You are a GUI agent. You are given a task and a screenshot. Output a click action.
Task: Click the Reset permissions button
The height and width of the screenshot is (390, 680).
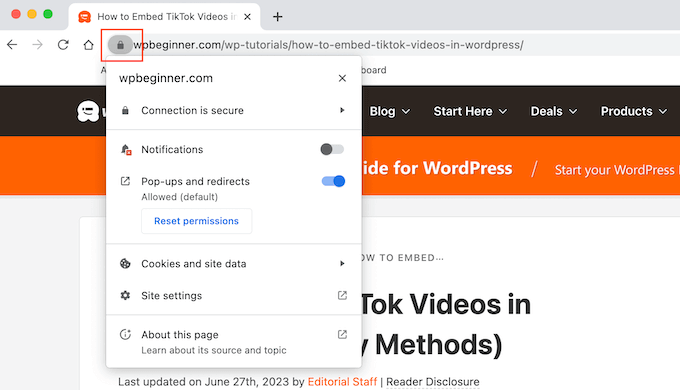[196, 221]
